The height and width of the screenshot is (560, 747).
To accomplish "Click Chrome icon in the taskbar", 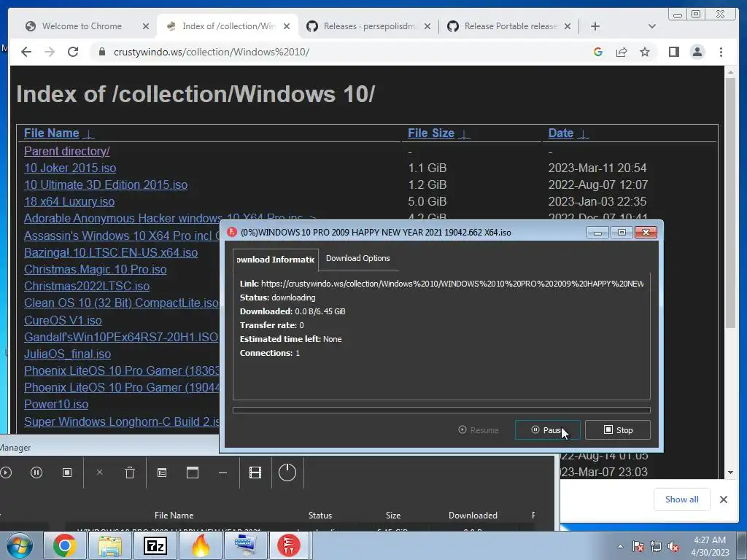I will click(64, 545).
